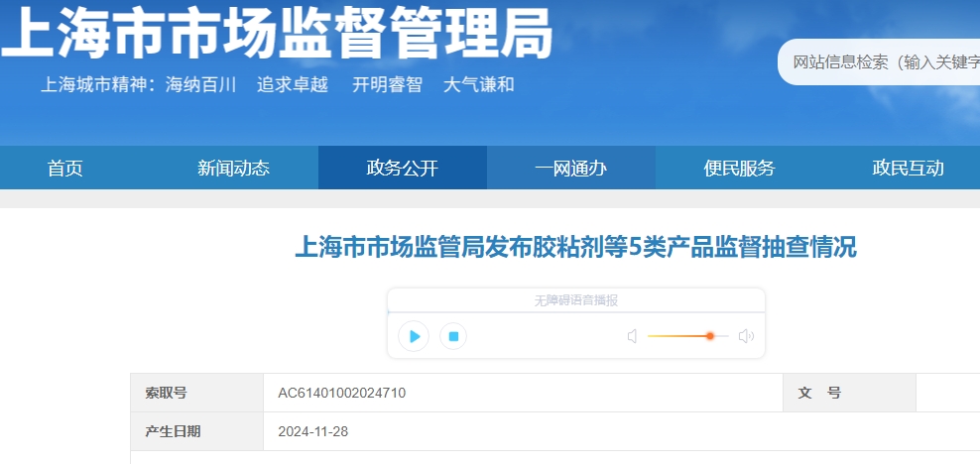Focus the 网站信息检索 search field
This screenshot has width=980, height=464.
pos(879,61)
